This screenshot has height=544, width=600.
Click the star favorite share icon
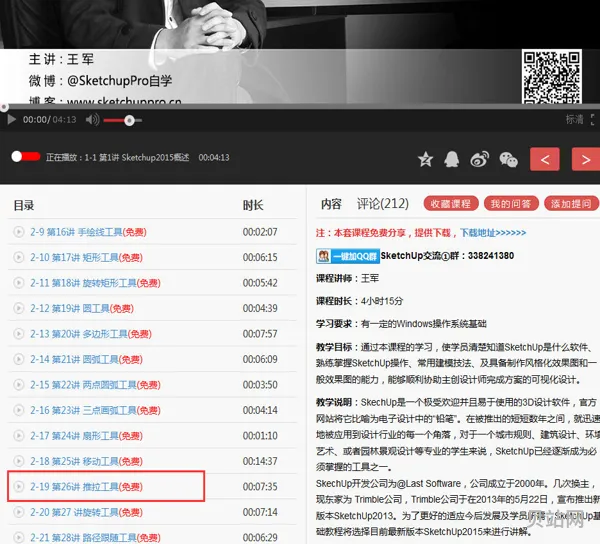(x=426, y=160)
